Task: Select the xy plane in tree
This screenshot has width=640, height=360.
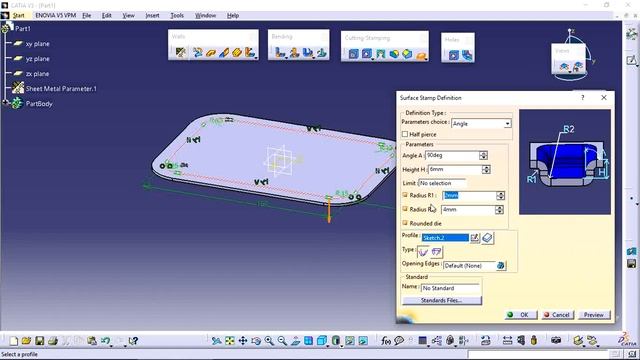Action: [37, 44]
